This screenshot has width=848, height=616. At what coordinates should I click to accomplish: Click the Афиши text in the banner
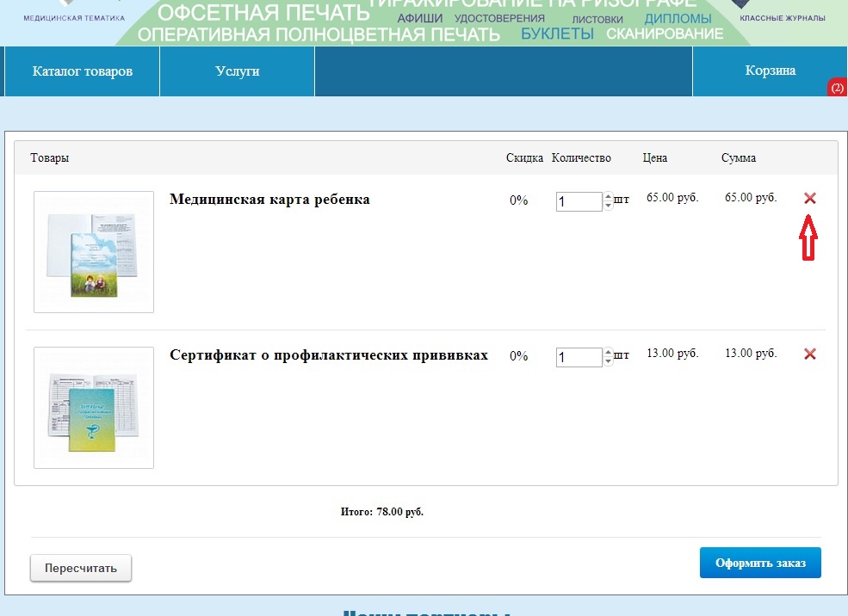[419, 19]
